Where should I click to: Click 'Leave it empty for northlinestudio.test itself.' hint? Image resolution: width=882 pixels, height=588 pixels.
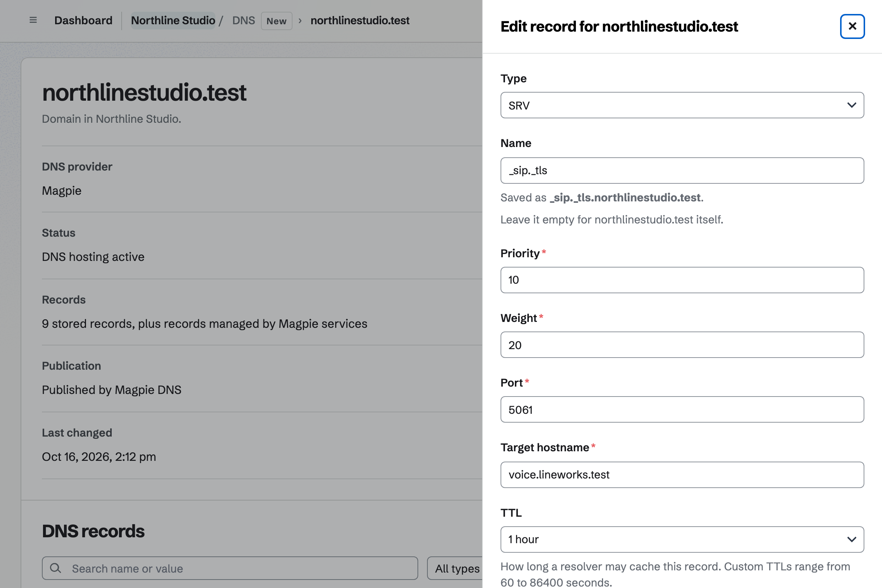click(612, 220)
